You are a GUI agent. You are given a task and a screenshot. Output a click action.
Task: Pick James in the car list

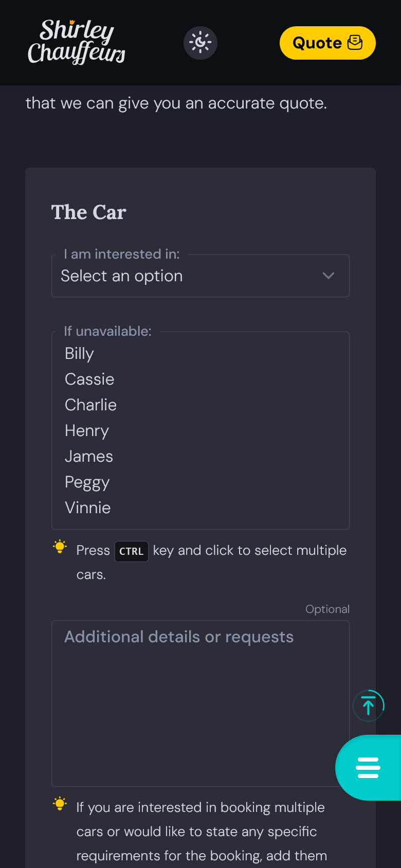tap(89, 457)
